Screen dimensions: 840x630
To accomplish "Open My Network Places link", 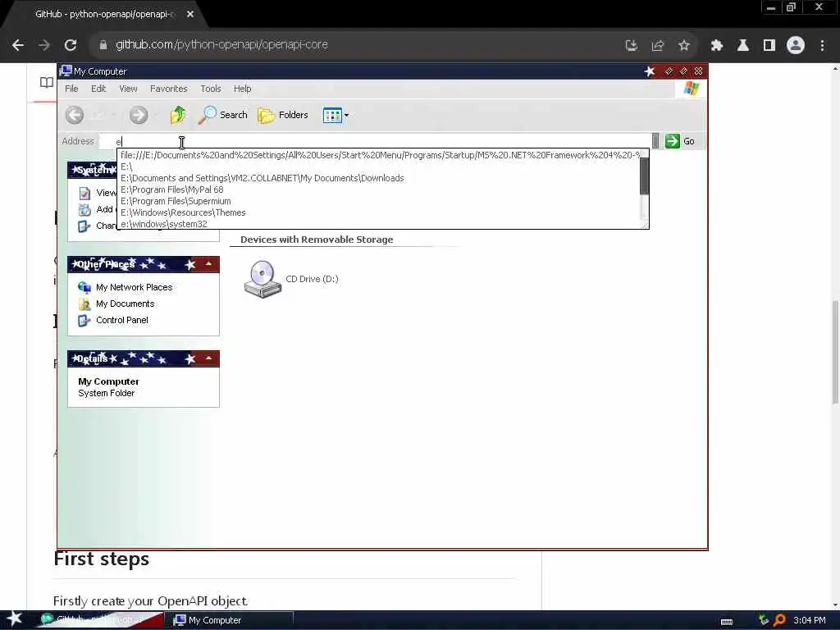I will pyautogui.click(x=134, y=287).
